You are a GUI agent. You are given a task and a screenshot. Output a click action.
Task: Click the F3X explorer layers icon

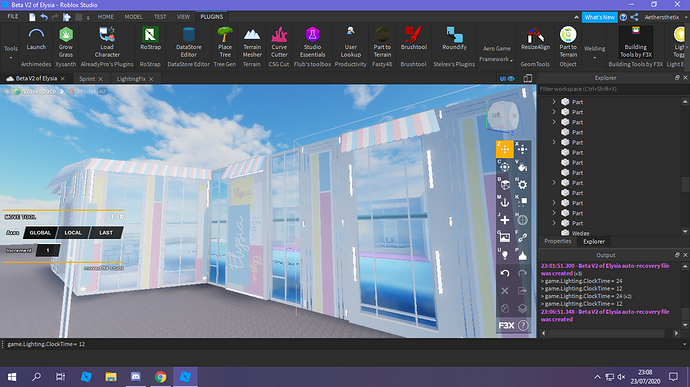[522, 309]
